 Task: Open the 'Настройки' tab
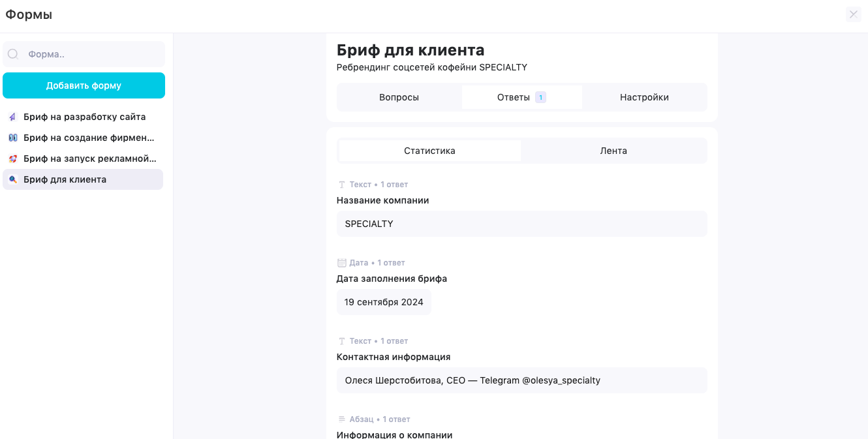pyautogui.click(x=643, y=96)
